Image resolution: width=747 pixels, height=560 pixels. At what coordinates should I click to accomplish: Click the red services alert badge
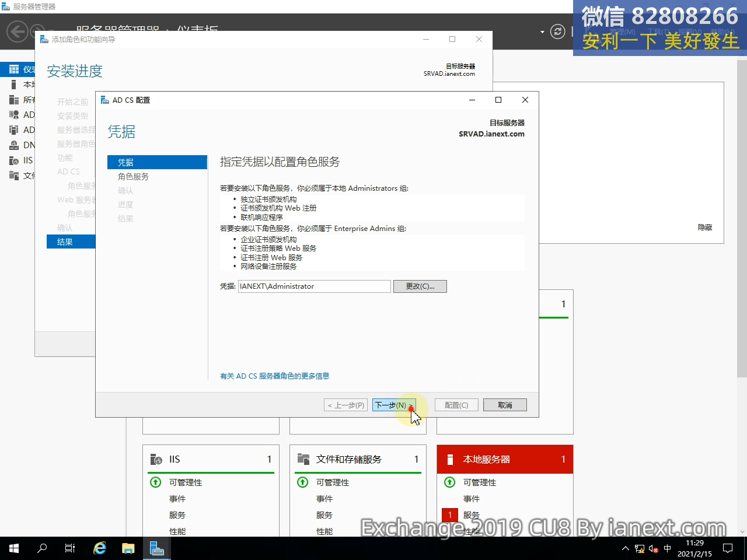coord(450,515)
